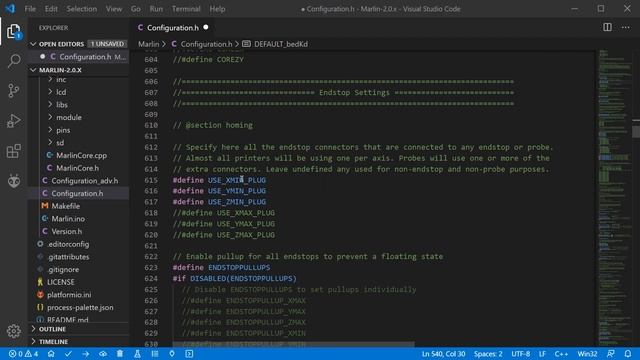This screenshot has width=640, height=360.
Task: Open the Edit menu
Action: (51, 9)
